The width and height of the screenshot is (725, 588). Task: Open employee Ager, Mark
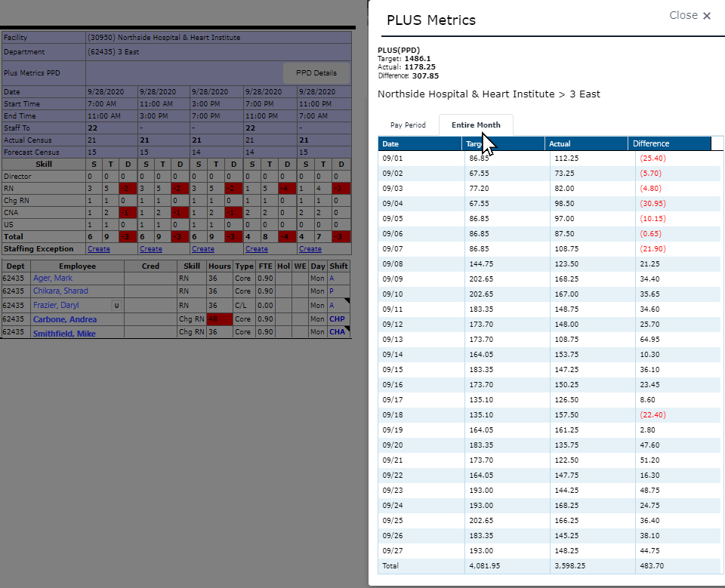[x=53, y=279]
